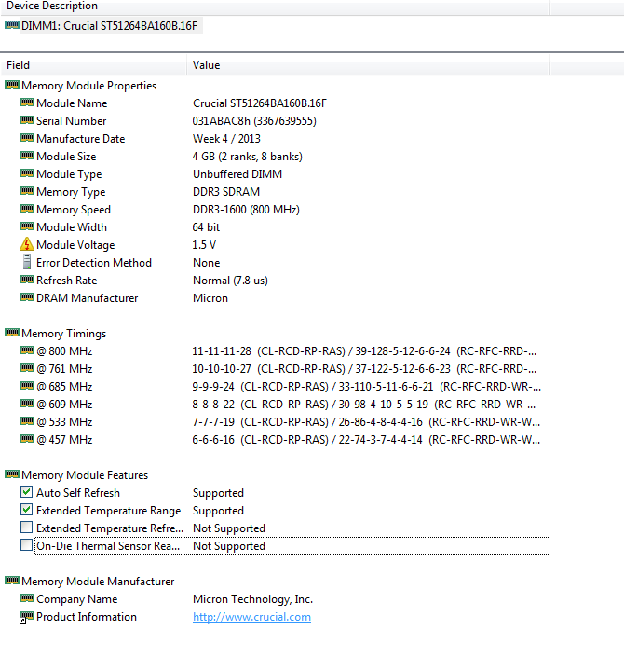Click the Refresh Rate row icon
Image resolution: width=624 pixels, height=672 pixels.
27,280
